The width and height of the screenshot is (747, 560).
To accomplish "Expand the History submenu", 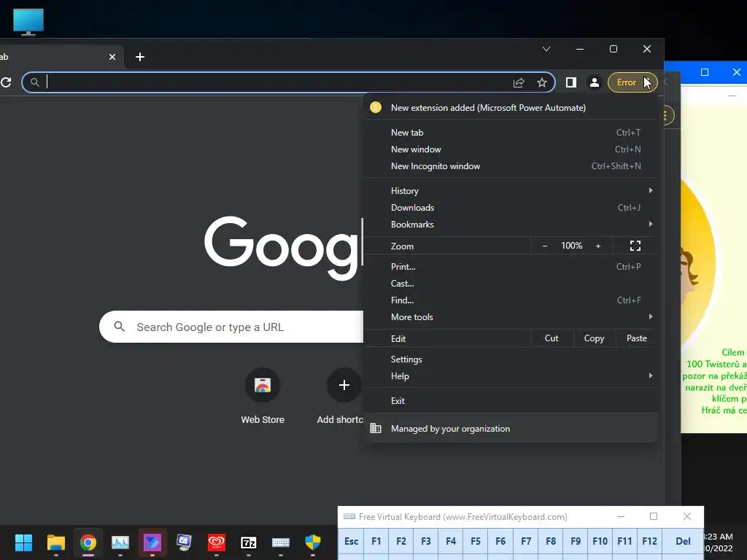I will pos(511,191).
